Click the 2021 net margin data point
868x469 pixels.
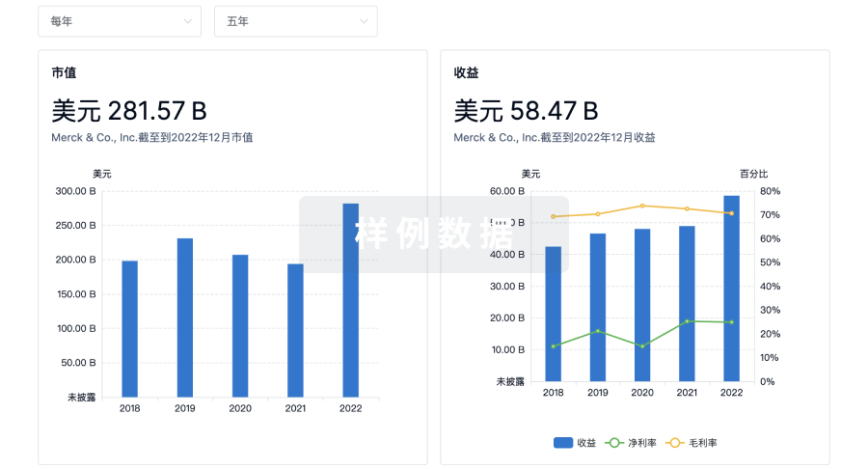coord(687,321)
